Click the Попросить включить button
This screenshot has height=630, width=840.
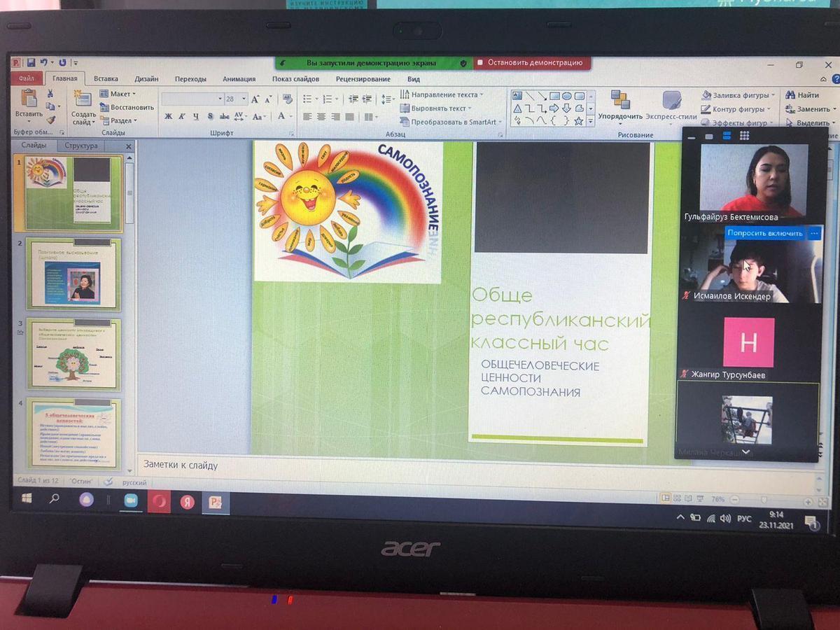coord(764,233)
